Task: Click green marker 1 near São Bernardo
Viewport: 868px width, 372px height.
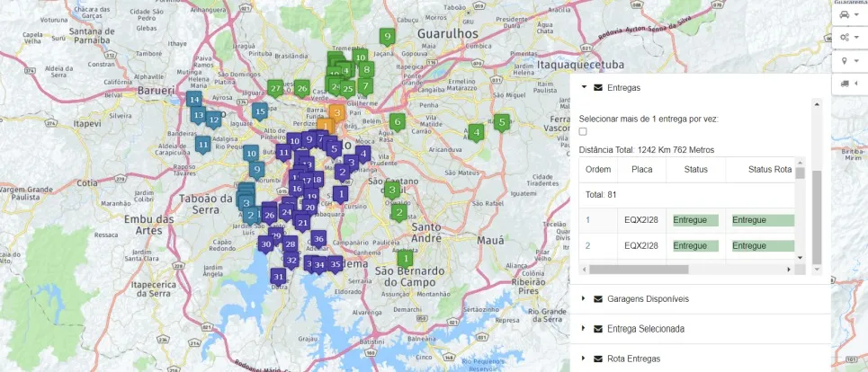Action: pos(406,258)
